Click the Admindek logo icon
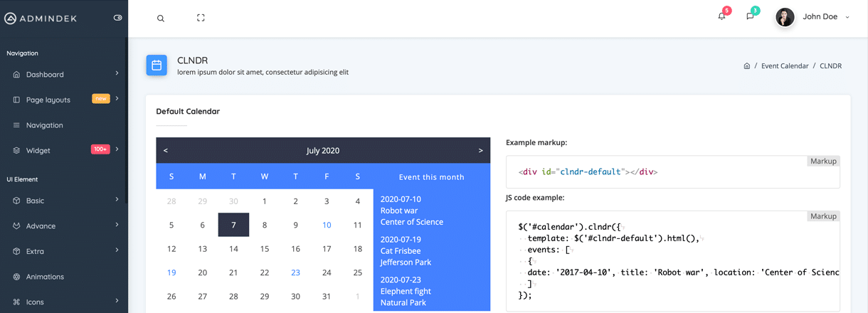The height and width of the screenshot is (313, 868). coord(10,18)
